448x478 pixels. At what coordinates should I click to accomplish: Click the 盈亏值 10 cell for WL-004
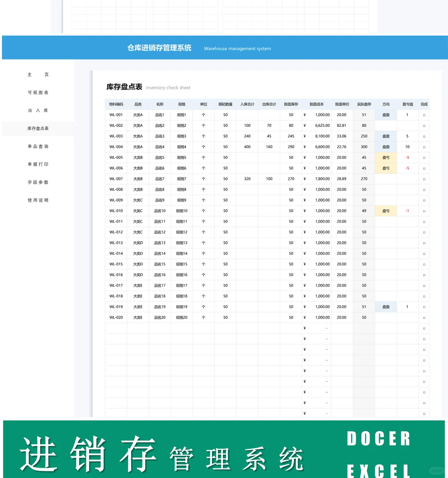click(x=407, y=147)
